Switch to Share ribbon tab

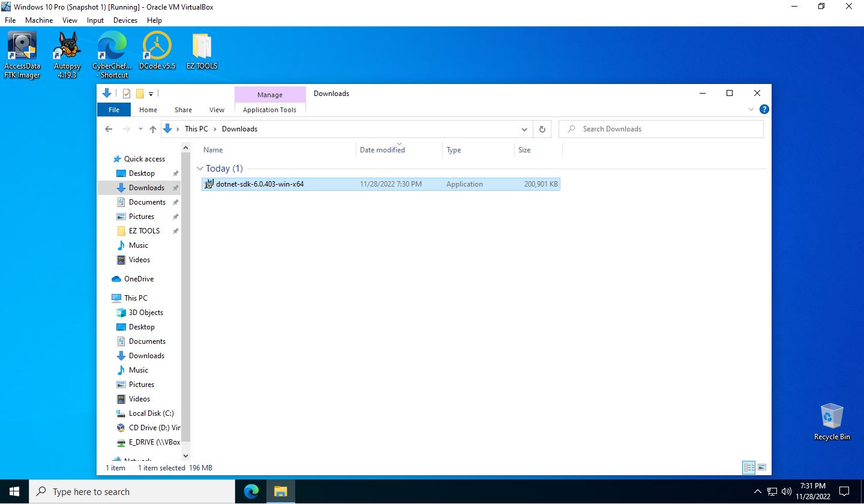coord(183,110)
